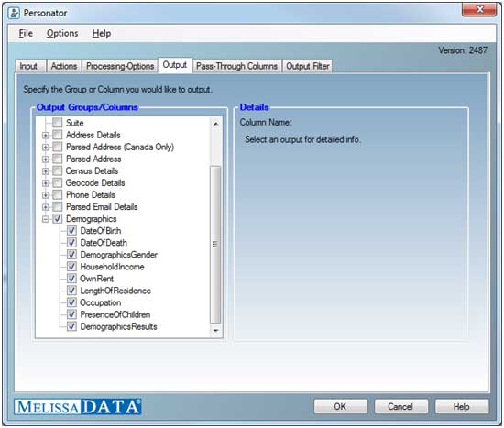The height and width of the screenshot is (428, 504).
Task: Click the tree list scroll up arrow
Action: click(x=215, y=124)
